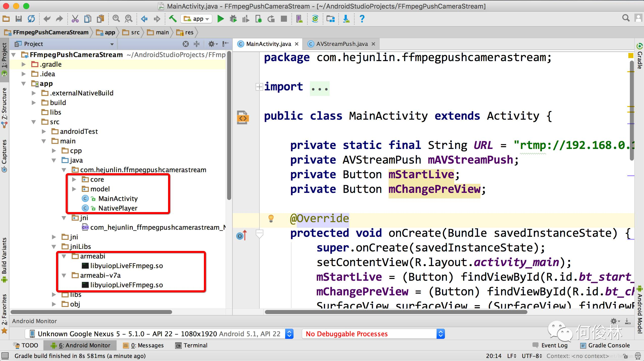Click Scroll from Source crosshair icon
The height and width of the screenshot is (361, 644).
tap(186, 44)
